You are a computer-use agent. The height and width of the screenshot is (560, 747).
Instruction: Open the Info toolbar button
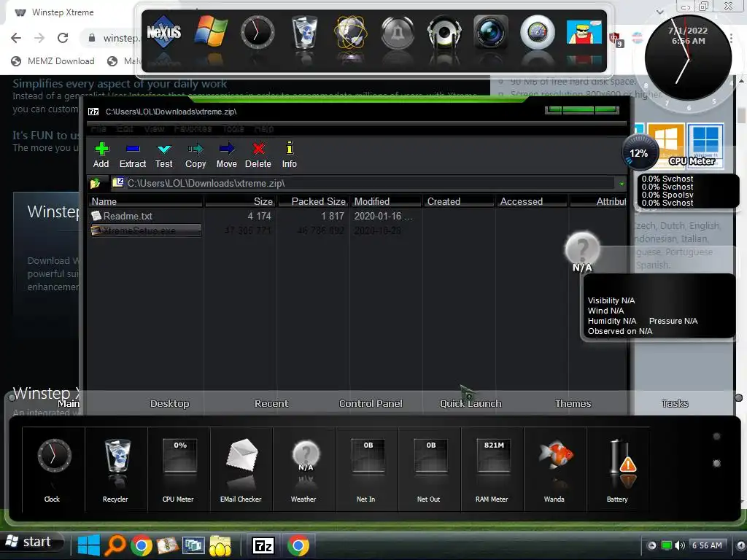click(289, 155)
